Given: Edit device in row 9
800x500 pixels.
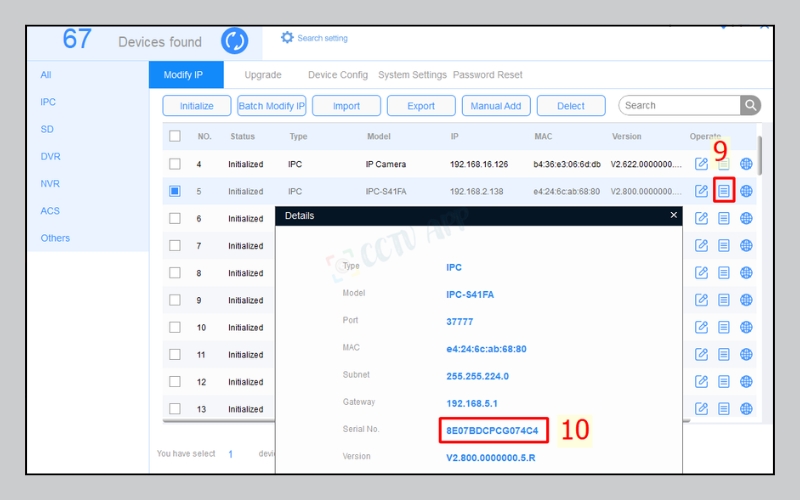Looking at the screenshot, I should coord(701,300).
